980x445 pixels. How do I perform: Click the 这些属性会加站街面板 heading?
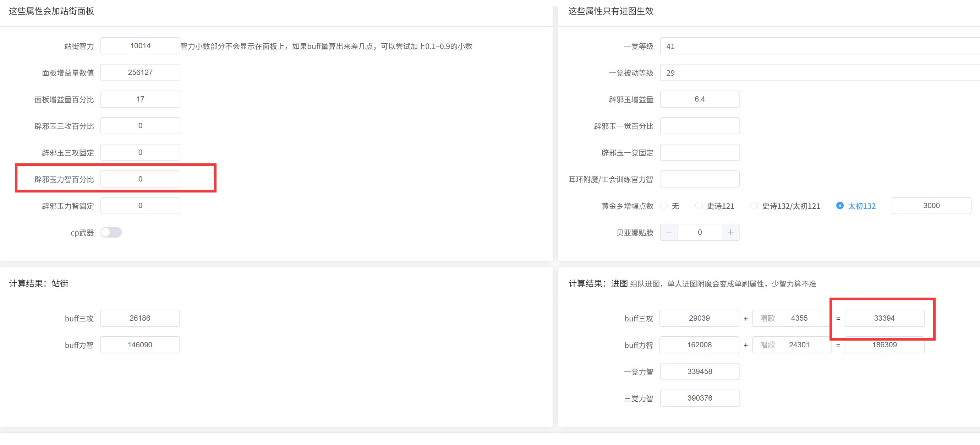51,11
